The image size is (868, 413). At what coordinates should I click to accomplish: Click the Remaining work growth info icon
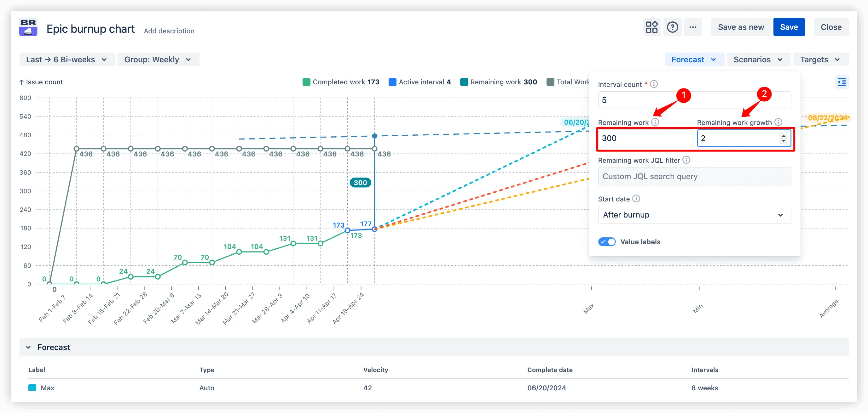(778, 122)
